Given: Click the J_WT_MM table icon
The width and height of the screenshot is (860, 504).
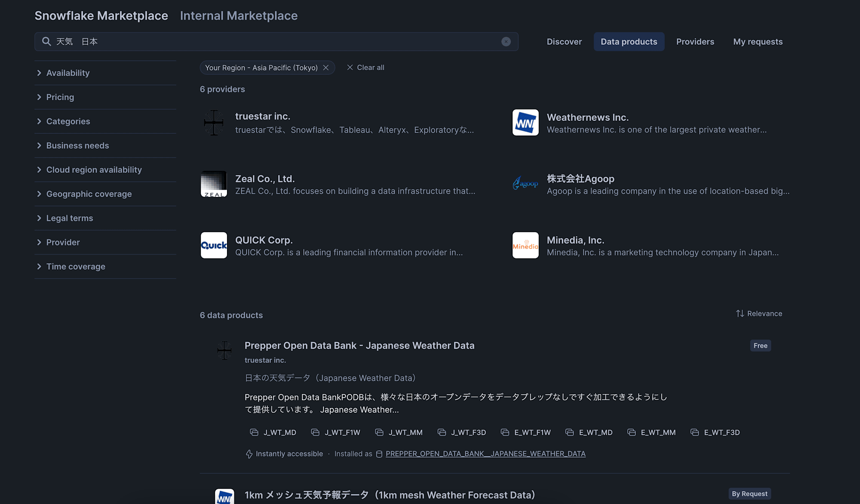Looking at the screenshot, I should (x=379, y=432).
